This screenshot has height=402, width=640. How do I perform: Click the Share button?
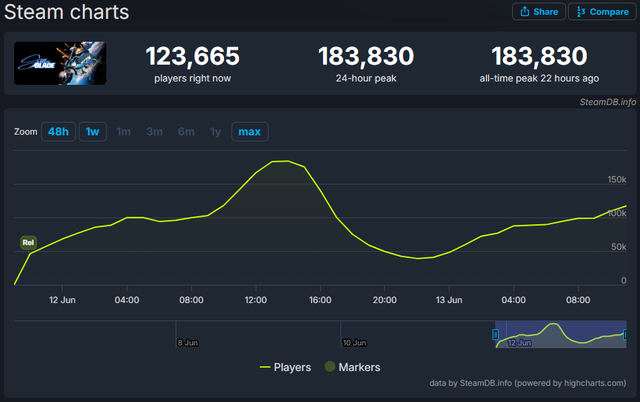[x=539, y=11]
